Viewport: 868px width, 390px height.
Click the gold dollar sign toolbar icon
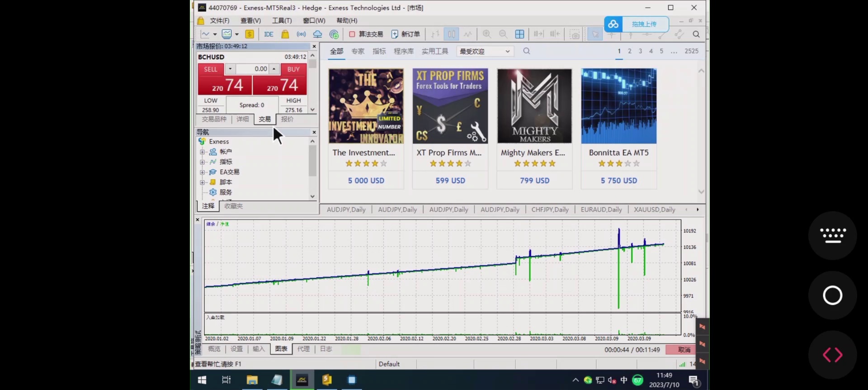[250, 34]
